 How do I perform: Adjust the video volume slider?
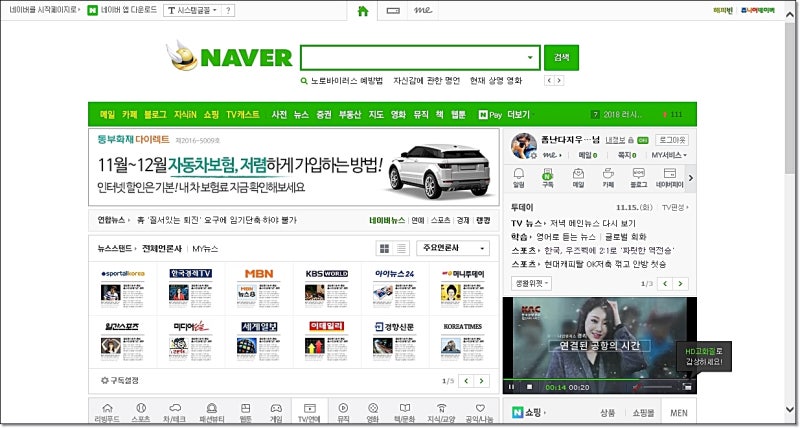(658, 387)
